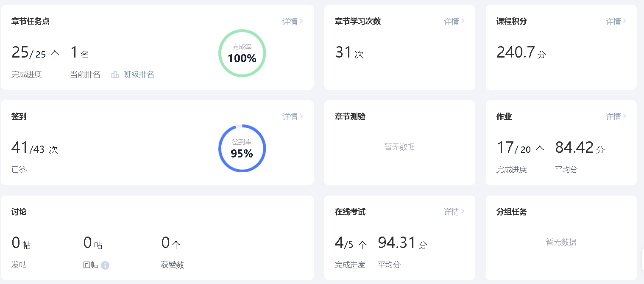Select the 章节测验 card title

tap(350, 117)
